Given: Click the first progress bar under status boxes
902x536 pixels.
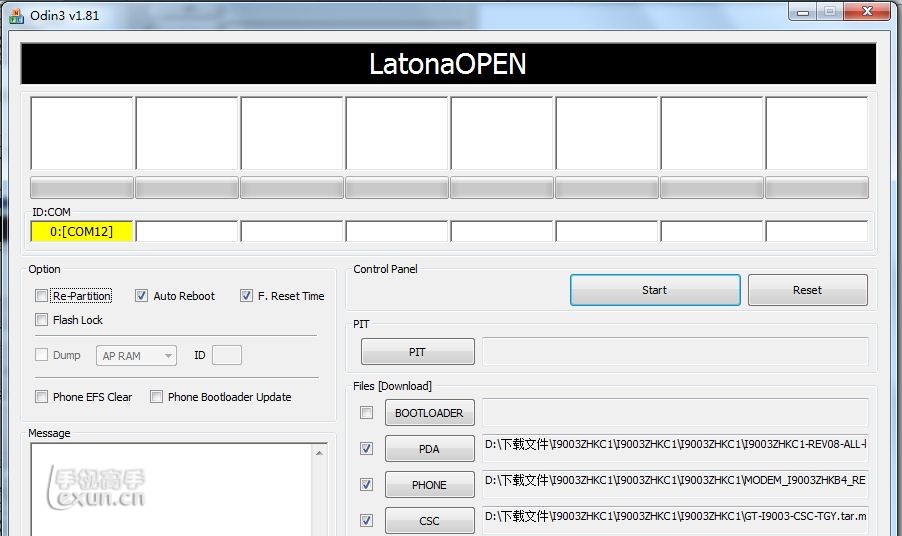Looking at the screenshot, I should click(x=82, y=187).
